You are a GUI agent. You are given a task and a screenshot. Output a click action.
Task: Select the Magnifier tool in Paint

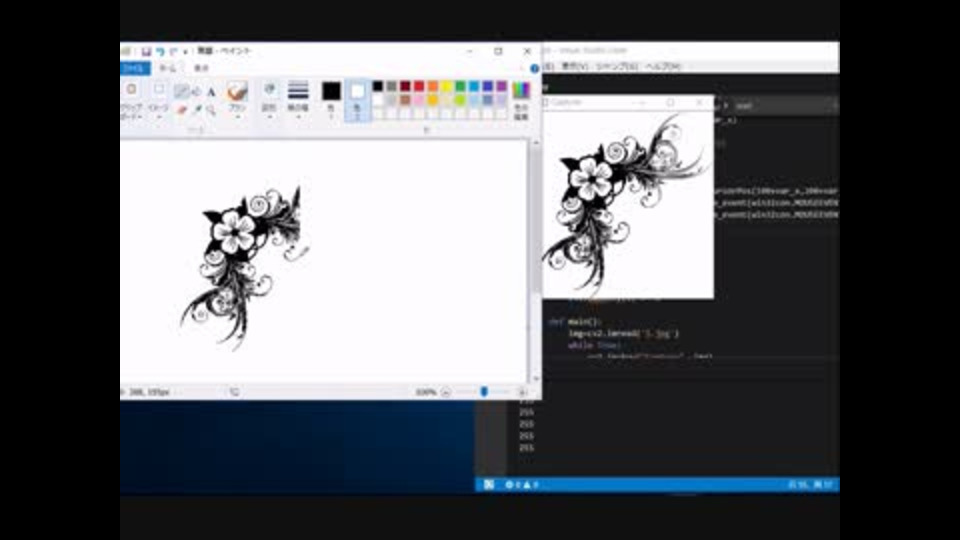click(211, 110)
